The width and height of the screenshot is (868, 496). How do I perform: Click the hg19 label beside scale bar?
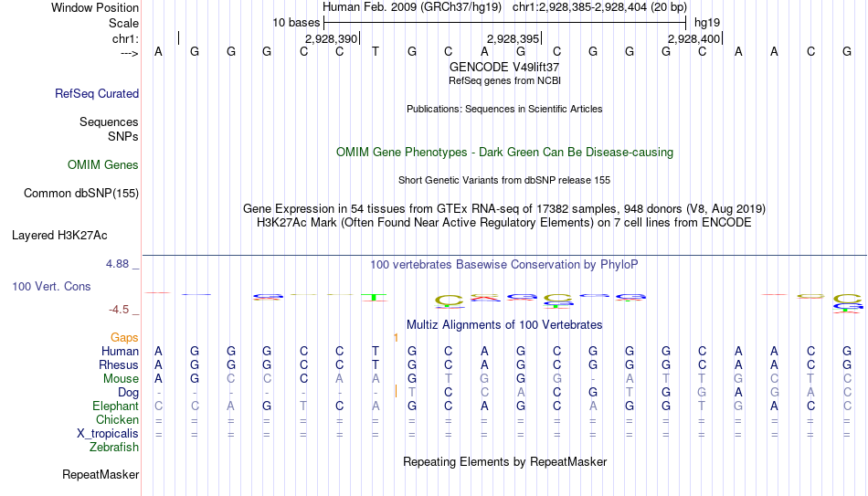[707, 23]
